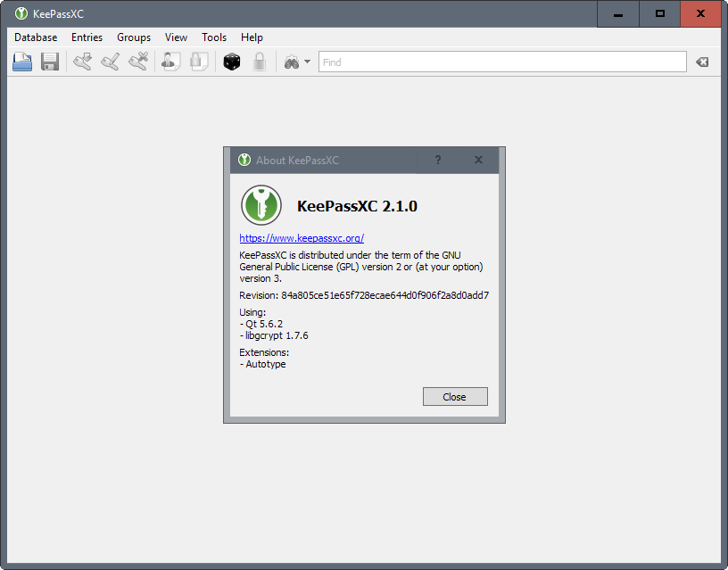Maximize the KeePassXC main window

click(x=660, y=14)
